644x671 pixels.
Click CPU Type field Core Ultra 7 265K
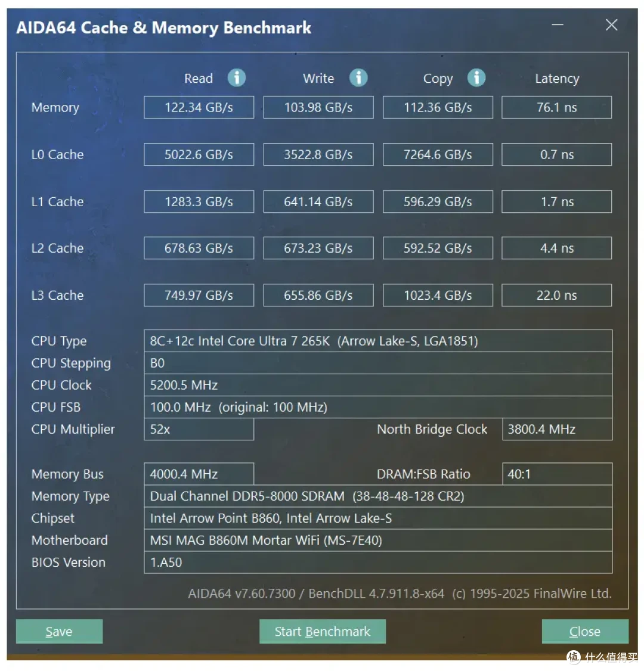(378, 341)
